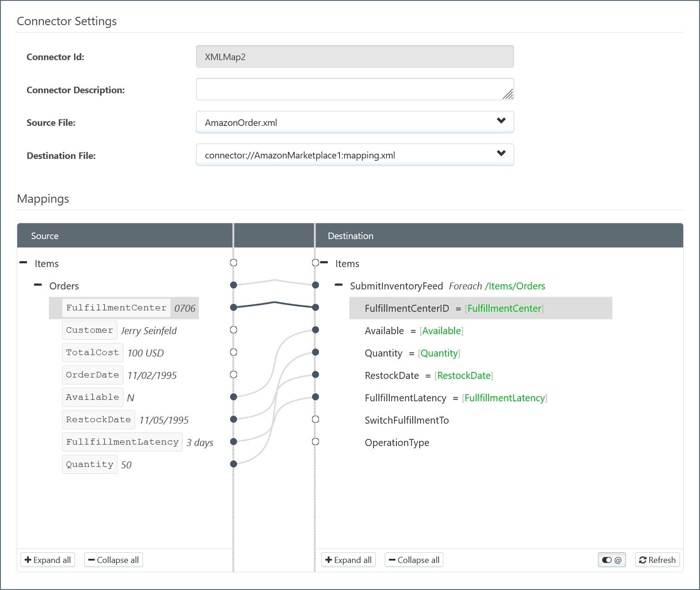Expand all nodes in Source panel
Image resolution: width=700 pixels, height=590 pixels.
click(x=48, y=560)
